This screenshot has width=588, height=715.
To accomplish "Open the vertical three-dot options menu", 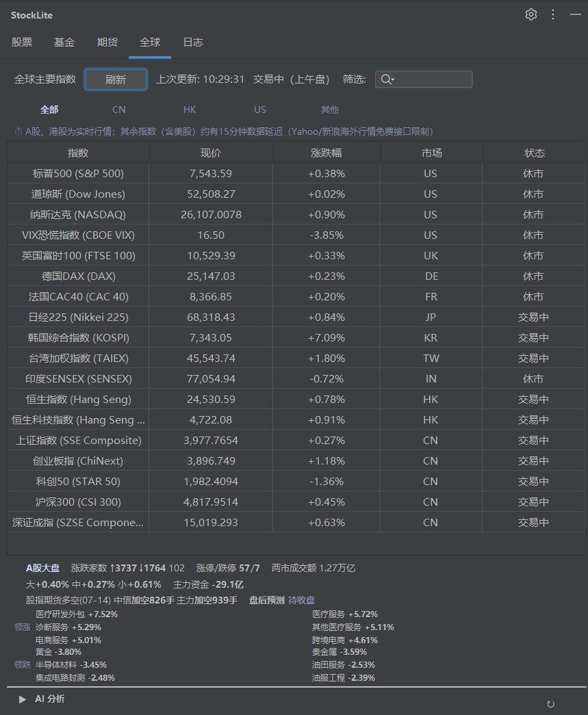I will pyautogui.click(x=553, y=14).
